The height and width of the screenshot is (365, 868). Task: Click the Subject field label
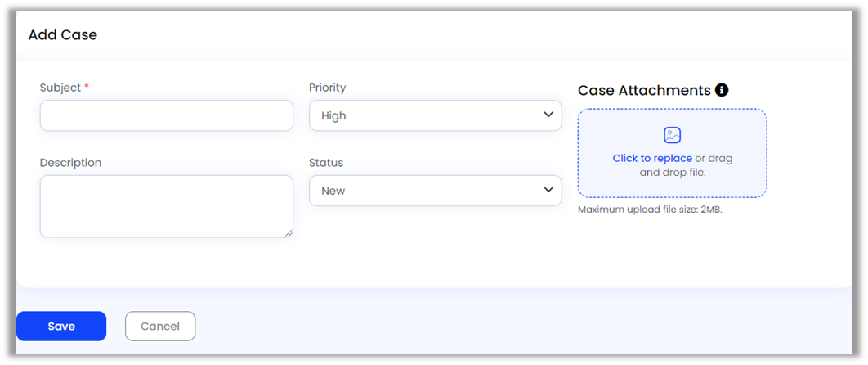[x=60, y=88]
